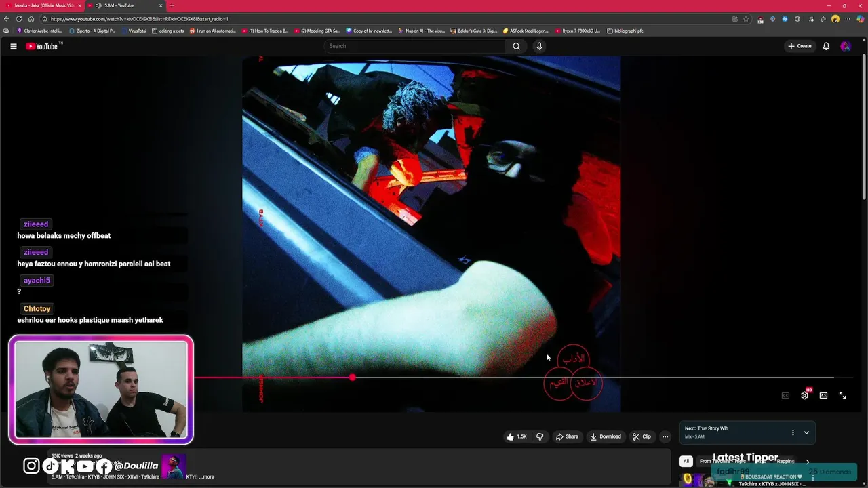Viewport: 868px width, 488px height.
Task: Select From Ta9chira - Topic chip
Action: click(x=723, y=461)
